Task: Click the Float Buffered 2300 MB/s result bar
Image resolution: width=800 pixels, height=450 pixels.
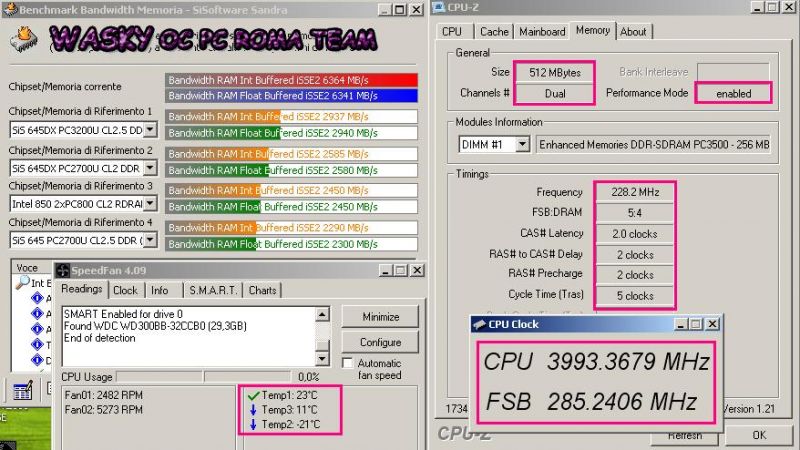Action: pos(291,244)
